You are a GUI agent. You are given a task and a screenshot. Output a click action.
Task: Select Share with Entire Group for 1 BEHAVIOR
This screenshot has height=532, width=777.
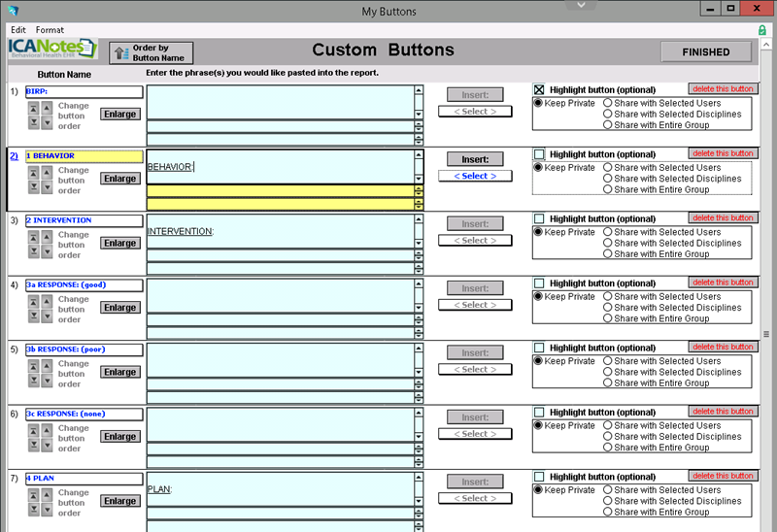(608, 189)
